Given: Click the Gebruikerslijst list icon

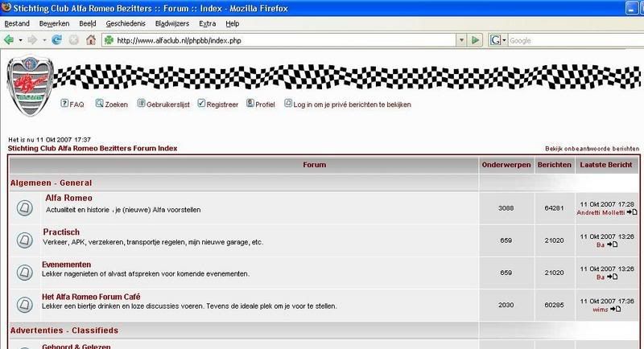Looking at the screenshot, I should 142,104.
